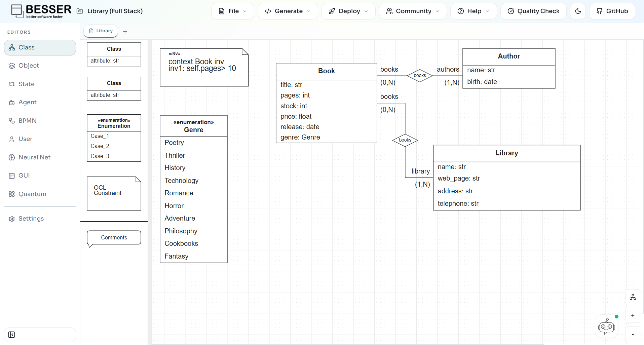Click the 'authors' role label

click(448, 70)
